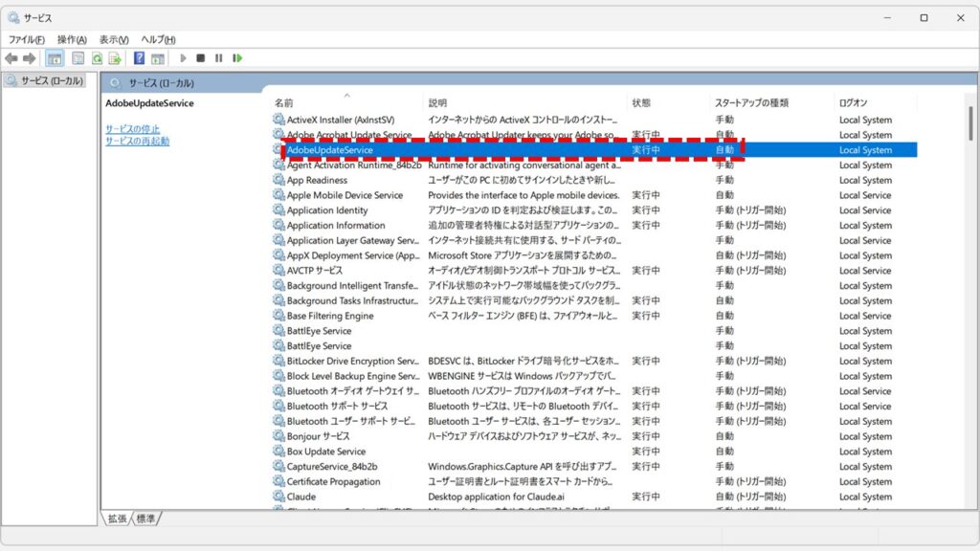Click the Restart Service toolbar icon
Screen dimensions: 980x551
pos(237,58)
